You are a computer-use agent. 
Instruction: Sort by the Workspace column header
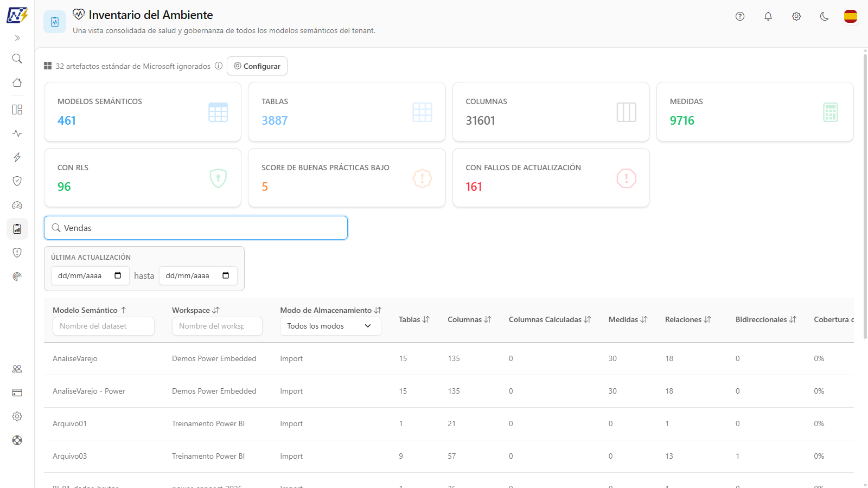[x=196, y=310]
